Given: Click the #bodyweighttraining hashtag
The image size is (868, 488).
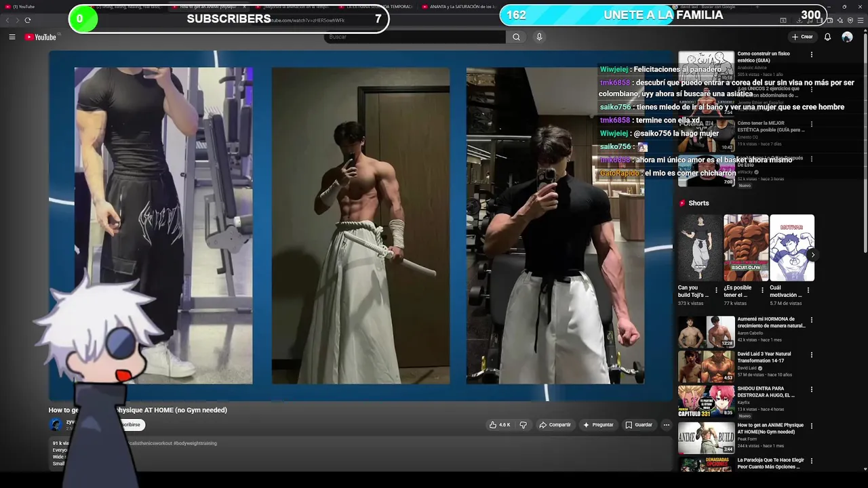Looking at the screenshot, I should [195, 443].
